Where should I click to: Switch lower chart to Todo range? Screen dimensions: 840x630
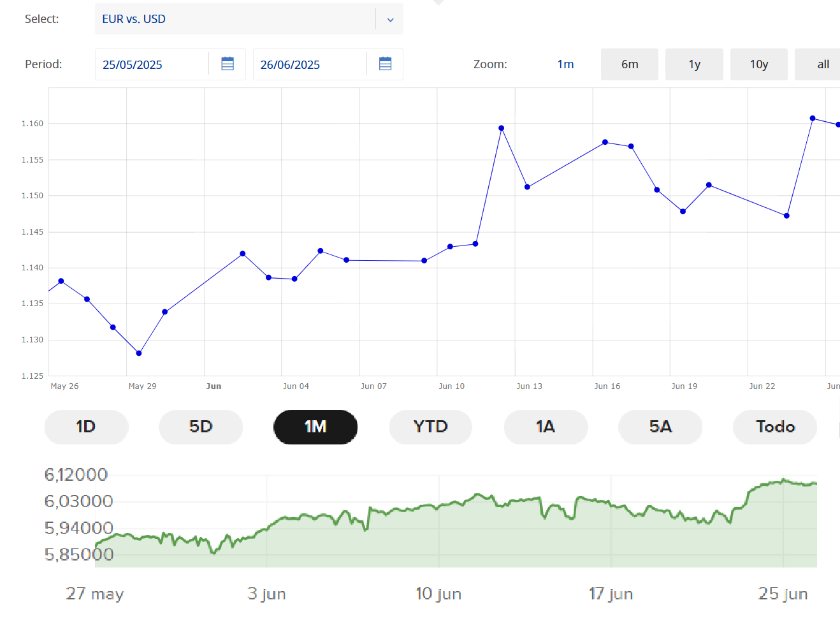pos(775,427)
